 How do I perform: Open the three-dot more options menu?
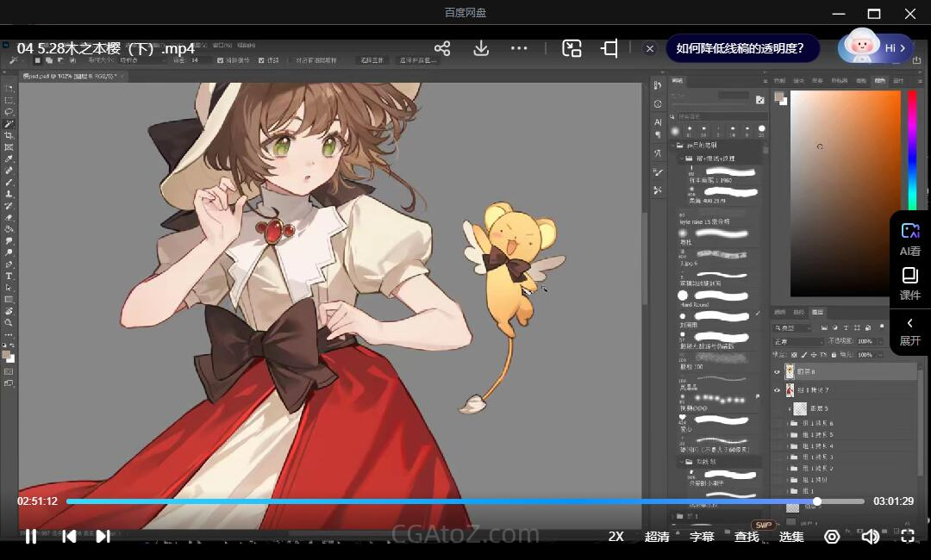point(519,48)
